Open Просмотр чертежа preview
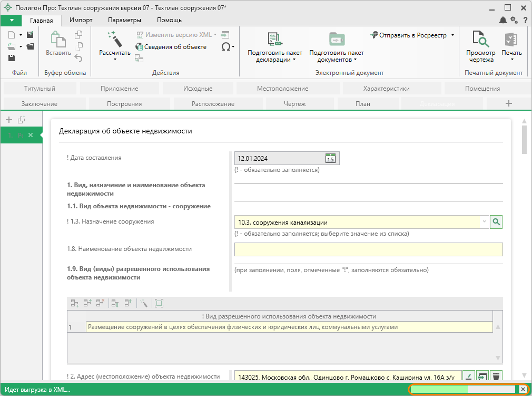Image resolution: width=532 pixels, height=396 pixels. (480, 39)
